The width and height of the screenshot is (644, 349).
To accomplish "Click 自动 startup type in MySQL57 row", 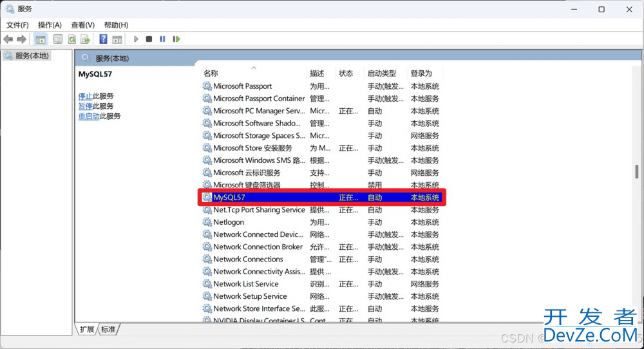I will [375, 198].
